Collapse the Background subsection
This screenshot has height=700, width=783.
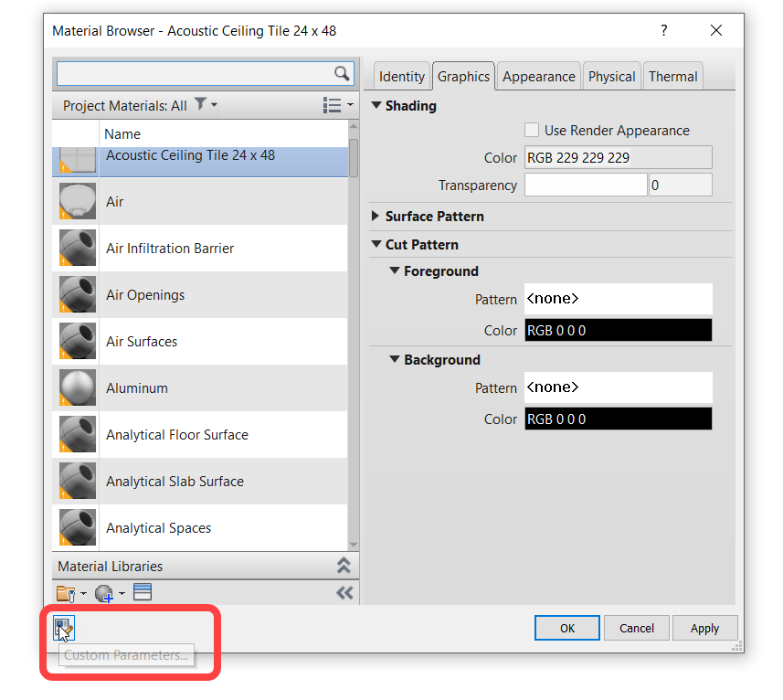[395, 359]
